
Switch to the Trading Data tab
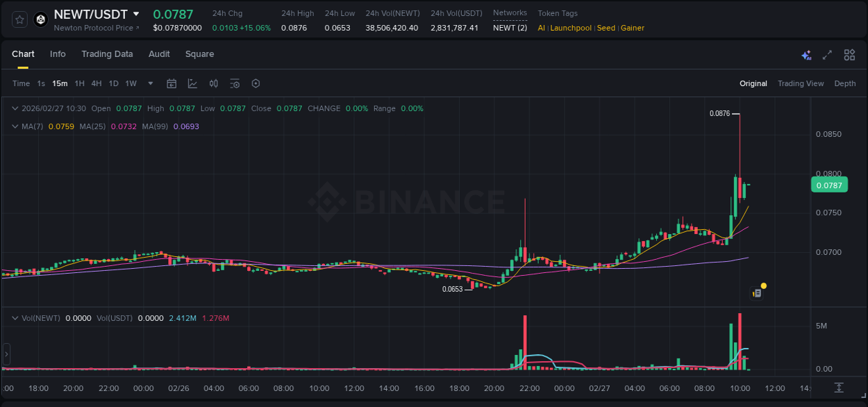pos(107,54)
